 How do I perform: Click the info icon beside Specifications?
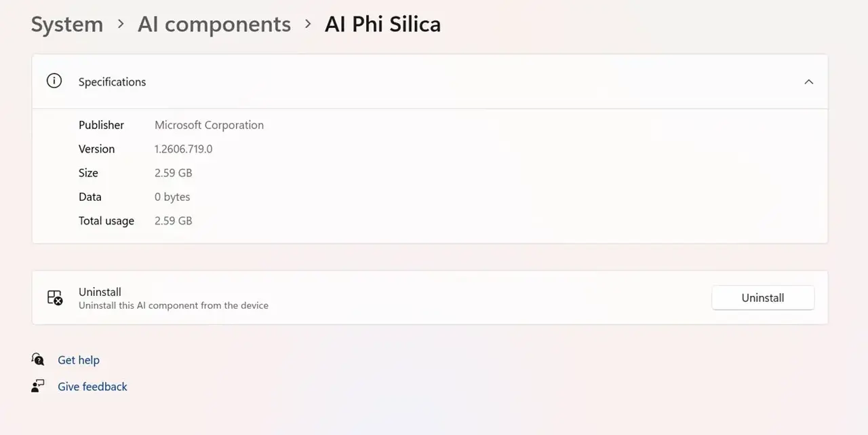tap(54, 81)
